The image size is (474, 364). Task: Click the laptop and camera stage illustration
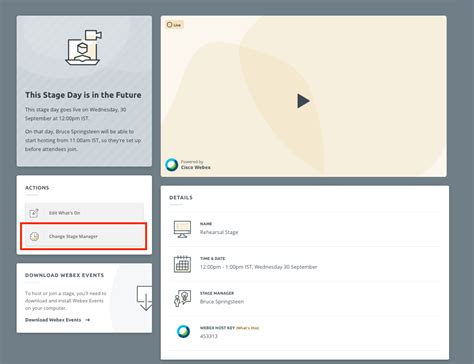pyautogui.click(x=83, y=48)
